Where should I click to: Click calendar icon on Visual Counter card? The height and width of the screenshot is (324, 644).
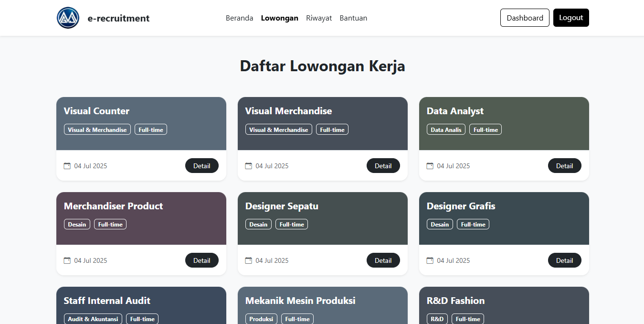coord(67,166)
